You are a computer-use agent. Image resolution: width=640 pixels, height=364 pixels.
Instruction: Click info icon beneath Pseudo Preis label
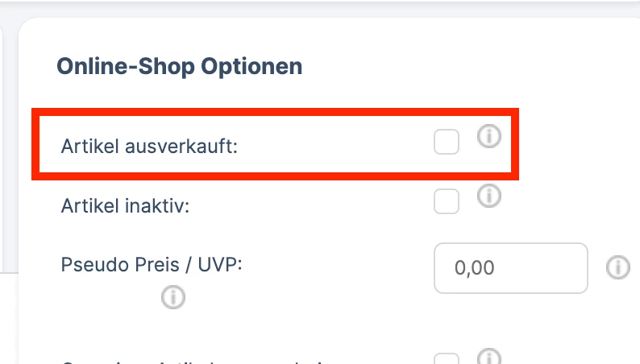point(173,297)
